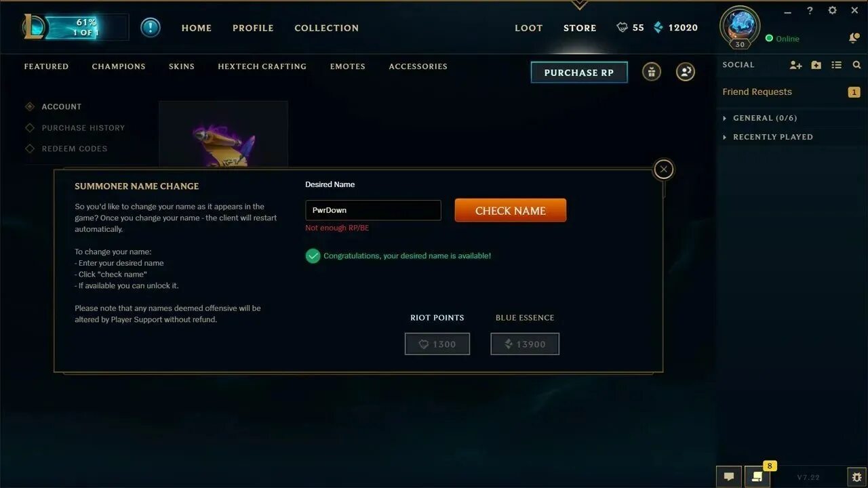Click the gifting center icon

[652, 72]
